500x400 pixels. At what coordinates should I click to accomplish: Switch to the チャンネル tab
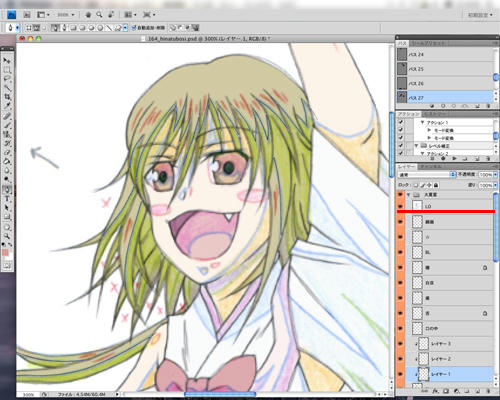(430, 166)
